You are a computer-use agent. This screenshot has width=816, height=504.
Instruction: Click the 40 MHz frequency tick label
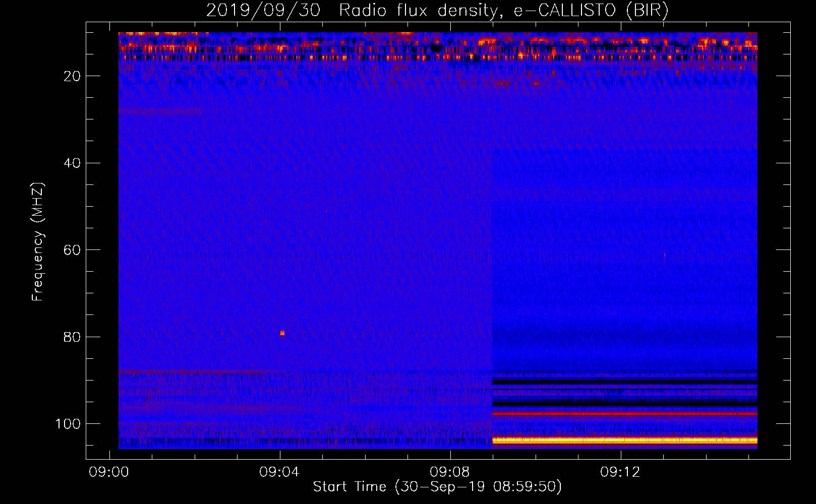73,163
